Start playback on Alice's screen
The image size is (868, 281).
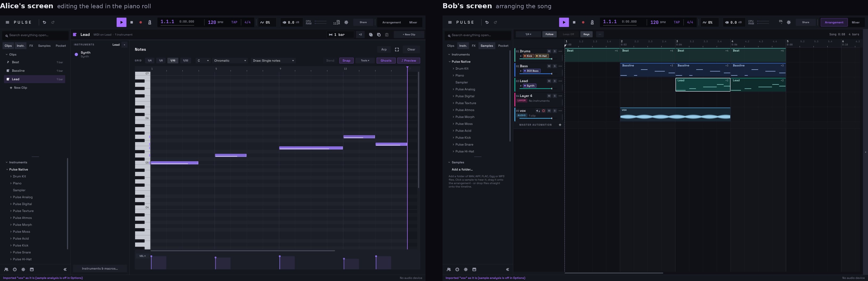coord(121,22)
